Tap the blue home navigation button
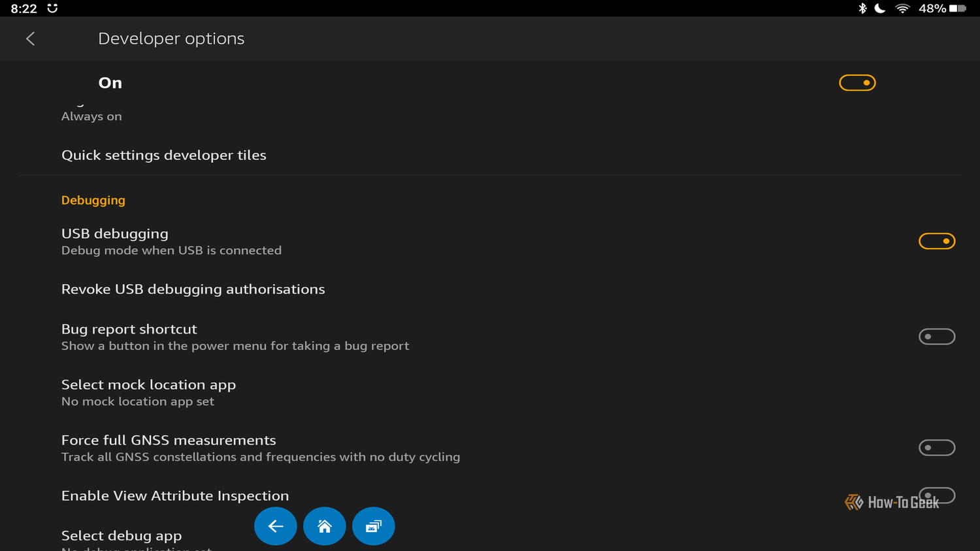Screen dimensions: 980x551 (325, 526)
